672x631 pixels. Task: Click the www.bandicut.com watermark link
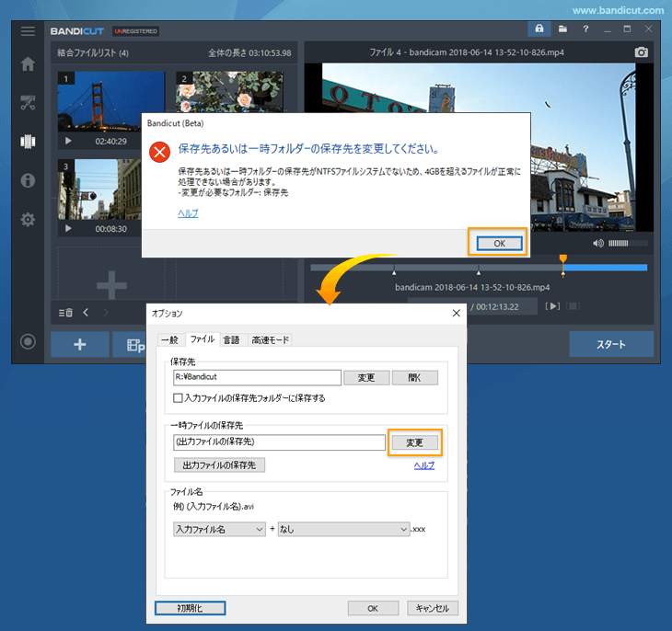pyautogui.click(x=618, y=10)
